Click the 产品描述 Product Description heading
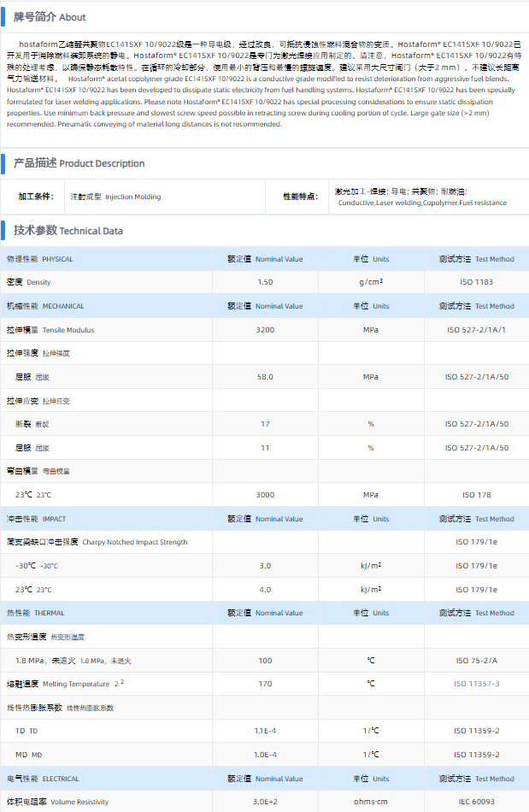 click(79, 163)
